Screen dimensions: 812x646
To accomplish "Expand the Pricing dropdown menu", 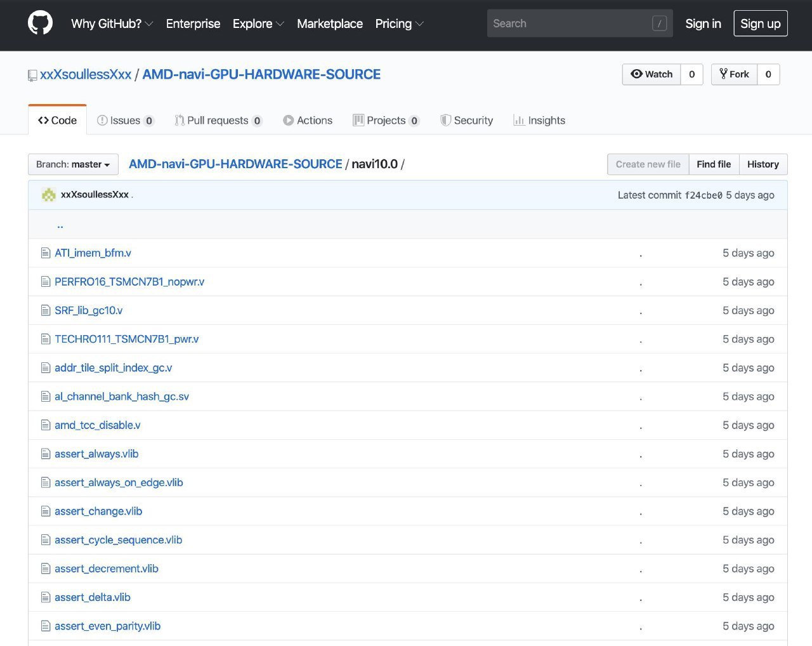I will [x=399, y=23].
